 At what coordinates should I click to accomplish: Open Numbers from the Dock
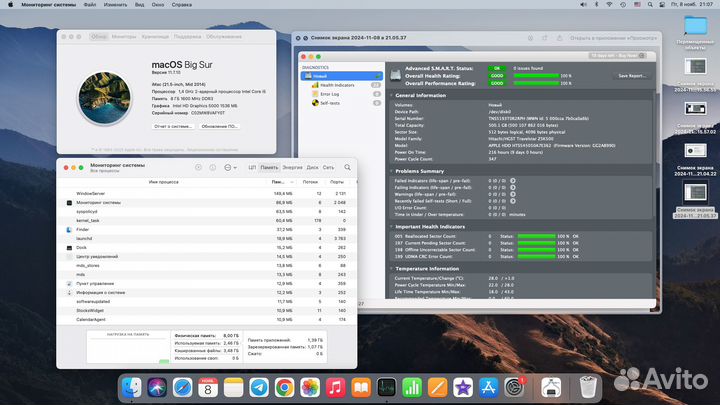(x=412, y=388)
